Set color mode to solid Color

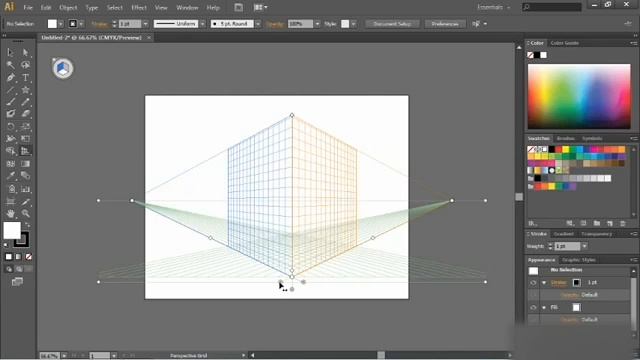pos(9,257)
